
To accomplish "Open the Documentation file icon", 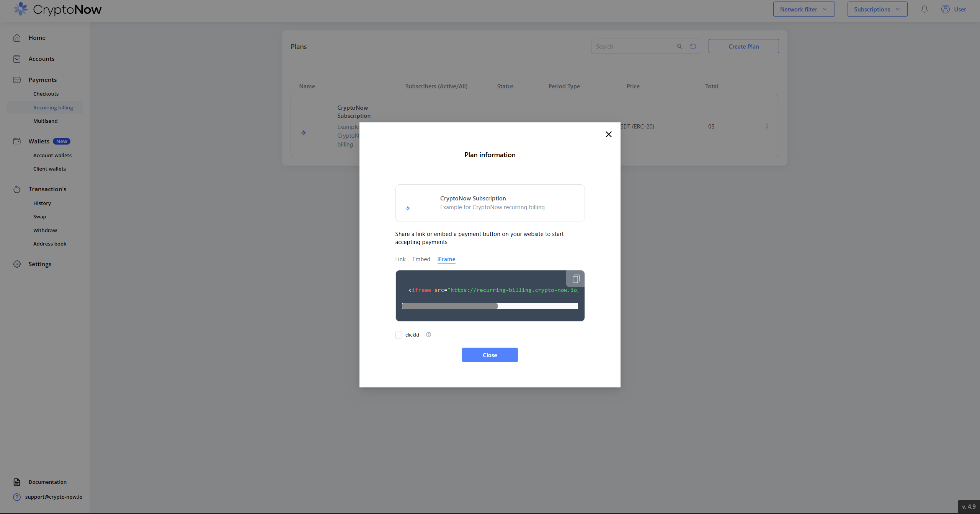I will tap(17, 482).
